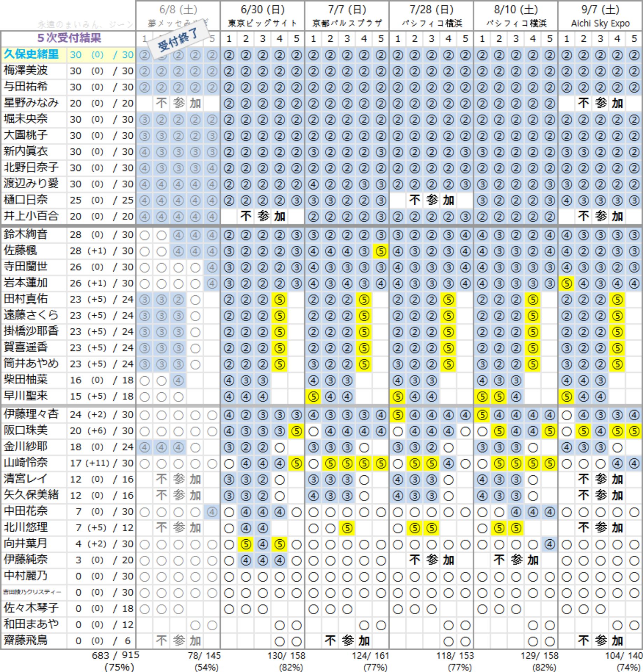Select the 7/7 (日) 京都パルスプラザ header
Screen dimensions: 643x672
click(347, 16)
